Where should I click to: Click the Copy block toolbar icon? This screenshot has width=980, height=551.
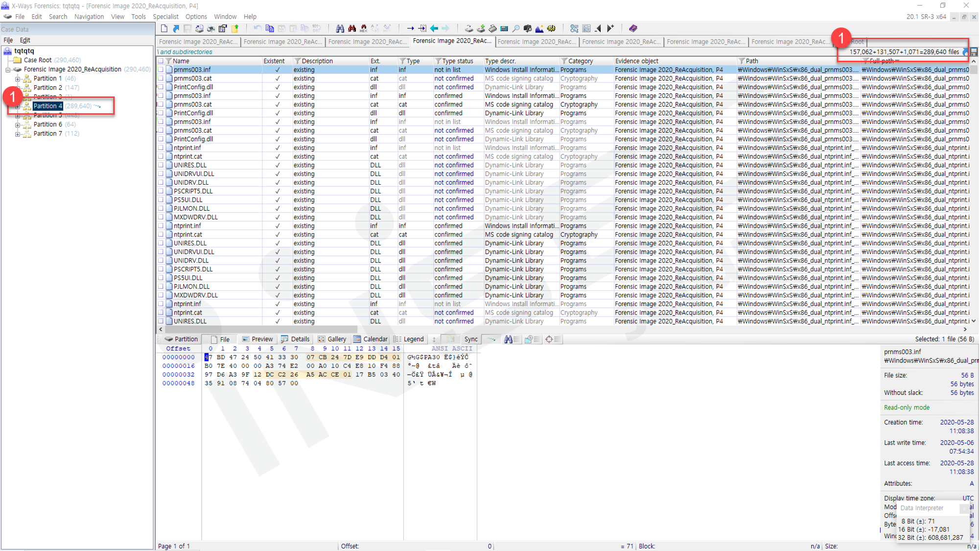269,28
